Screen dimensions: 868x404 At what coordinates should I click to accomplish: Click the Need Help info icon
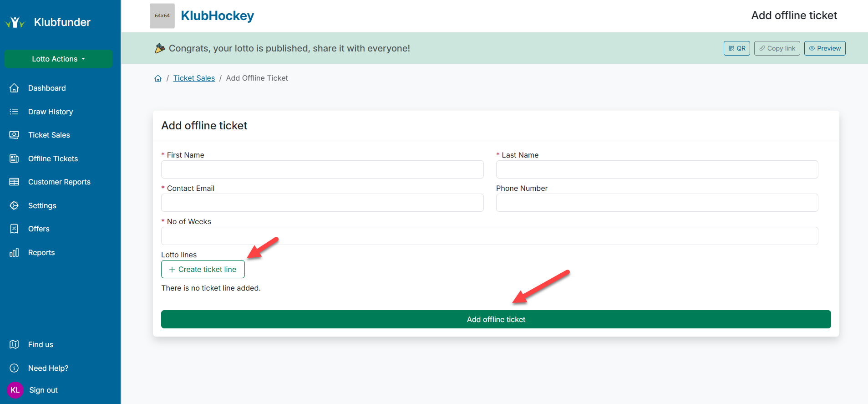(x=14, y=368)
